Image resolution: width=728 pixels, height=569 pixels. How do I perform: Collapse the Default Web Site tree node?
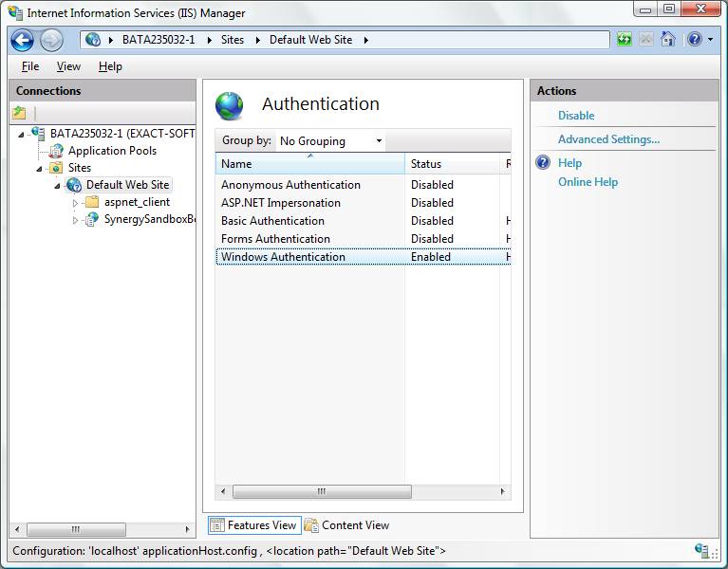click(x=57, y=185)
